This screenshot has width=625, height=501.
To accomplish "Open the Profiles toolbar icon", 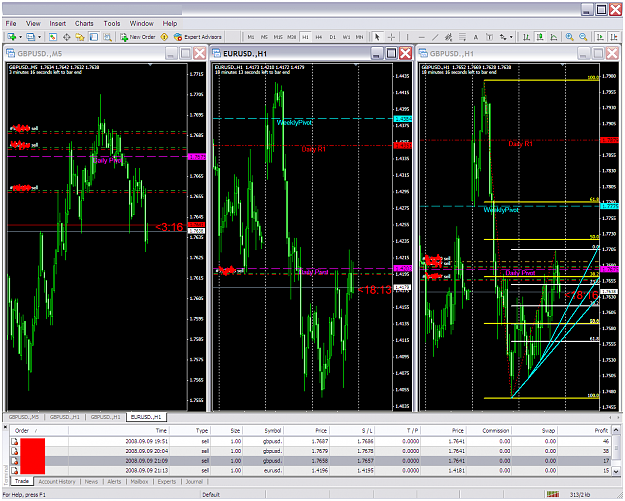I will pos(30,37).
